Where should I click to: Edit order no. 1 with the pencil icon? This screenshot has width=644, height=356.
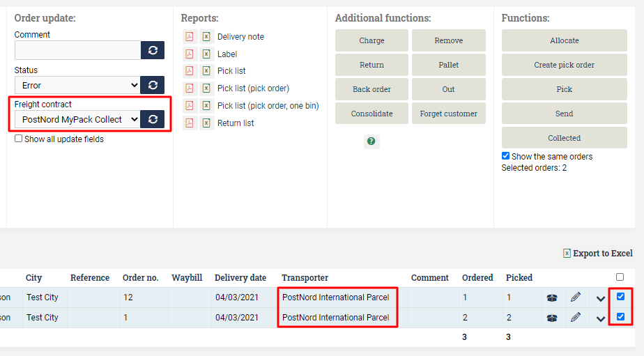click(x=576, y=317)
